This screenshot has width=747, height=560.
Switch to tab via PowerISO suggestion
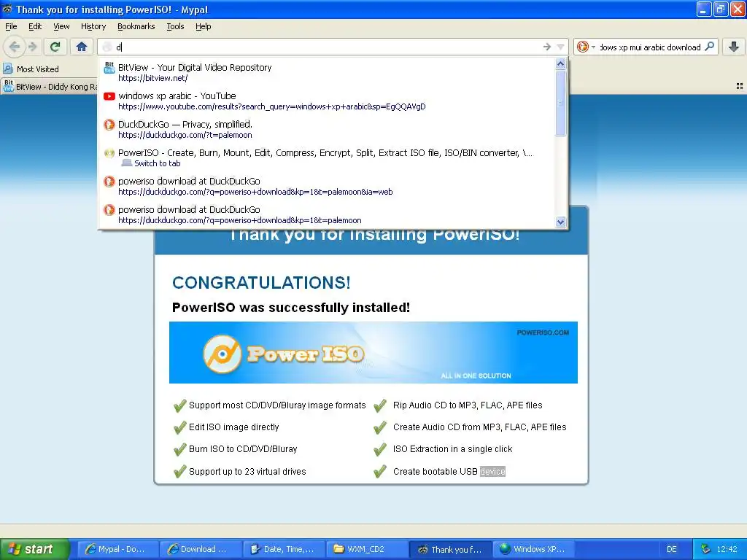tap(327, 157)
